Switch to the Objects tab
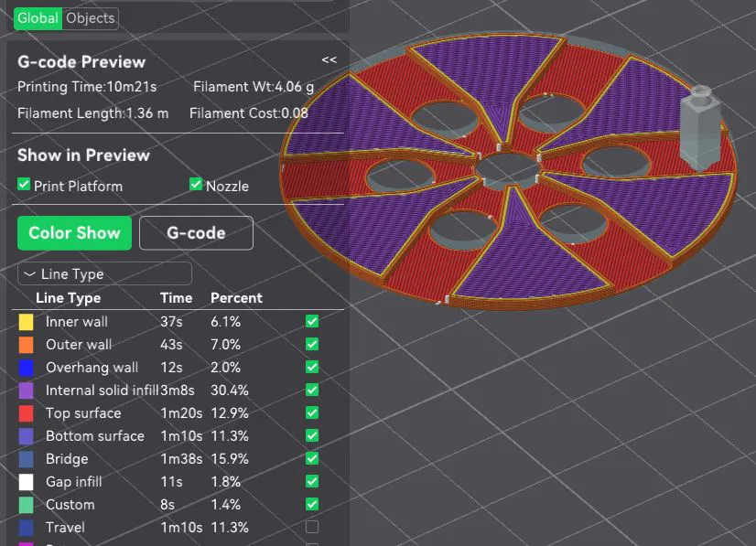Screen dimensions: 756x546 click(x=91, y=18)
